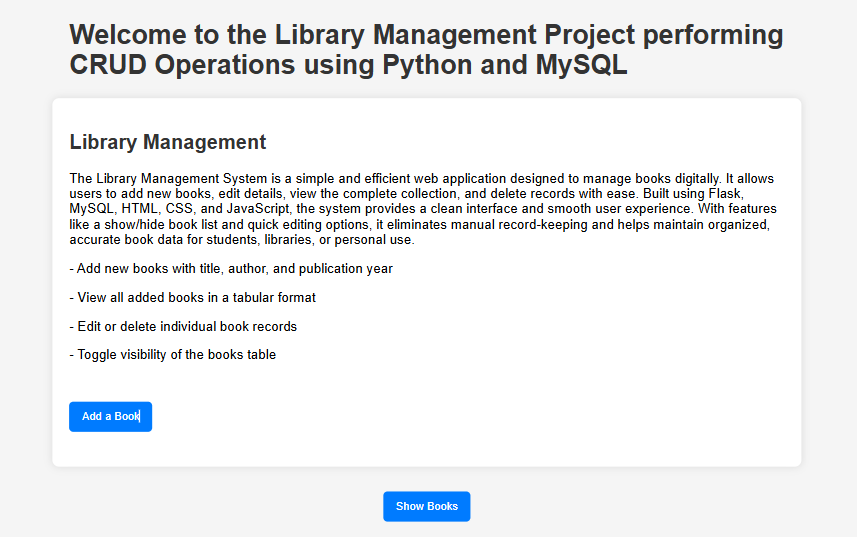Click the 'or personal use' phrase in the description
857x537 pixels.
coord(366,240)
